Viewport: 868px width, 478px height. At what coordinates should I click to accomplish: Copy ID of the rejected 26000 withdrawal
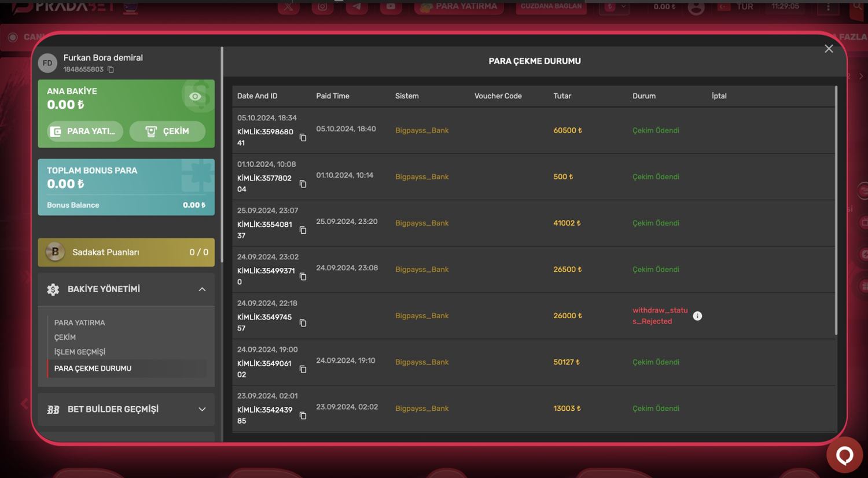click(303, 323)
